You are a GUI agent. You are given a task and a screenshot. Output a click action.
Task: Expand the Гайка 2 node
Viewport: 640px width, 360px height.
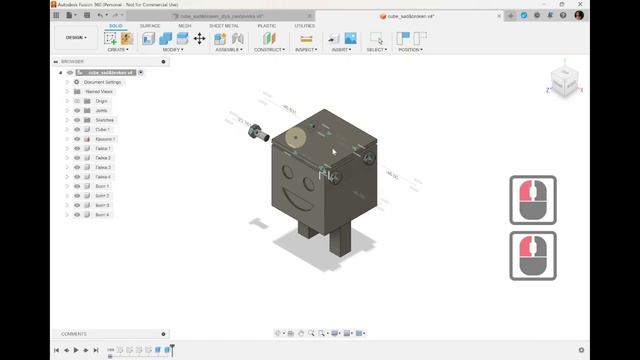(67, 158)
